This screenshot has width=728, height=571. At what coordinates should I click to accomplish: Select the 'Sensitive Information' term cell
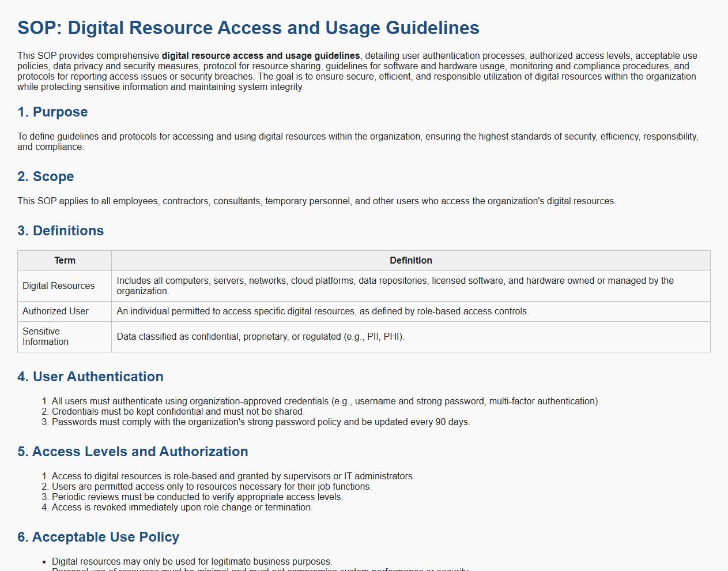46,337
